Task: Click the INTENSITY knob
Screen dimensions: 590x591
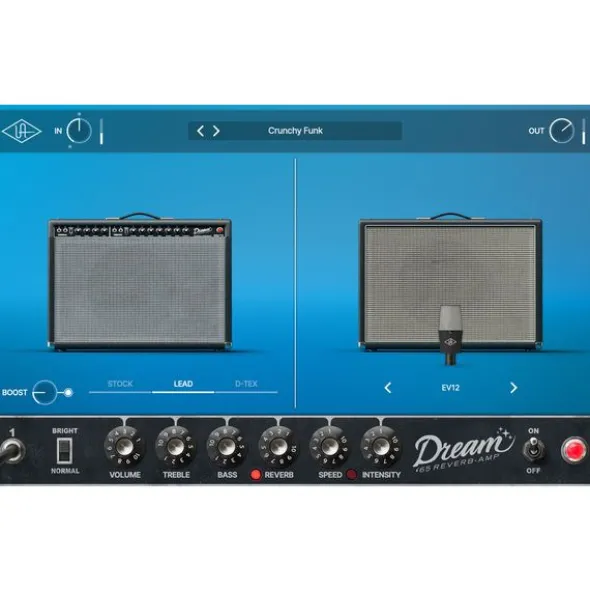Action: point(381,447)
